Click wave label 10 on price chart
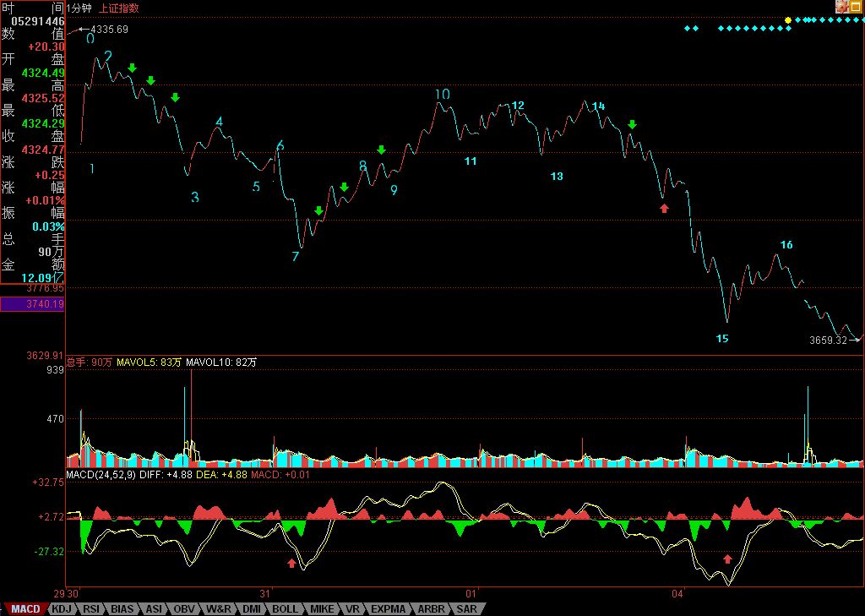 coord(443,94)
